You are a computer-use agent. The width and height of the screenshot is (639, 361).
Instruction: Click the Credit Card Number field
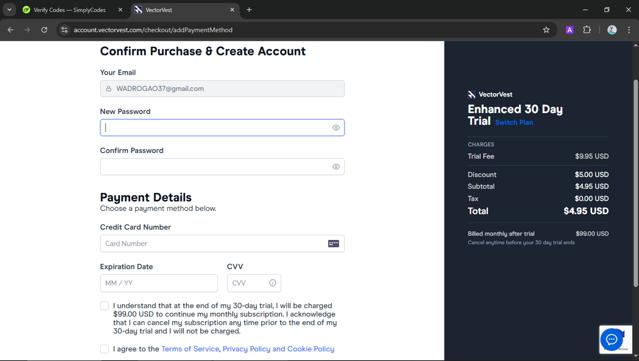222,244
